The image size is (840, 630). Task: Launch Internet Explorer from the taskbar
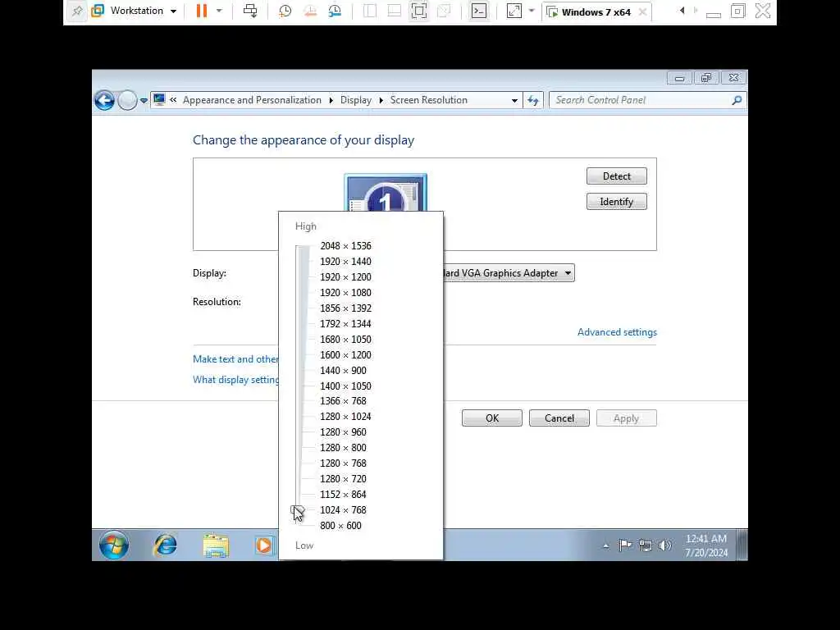[165, 545]
